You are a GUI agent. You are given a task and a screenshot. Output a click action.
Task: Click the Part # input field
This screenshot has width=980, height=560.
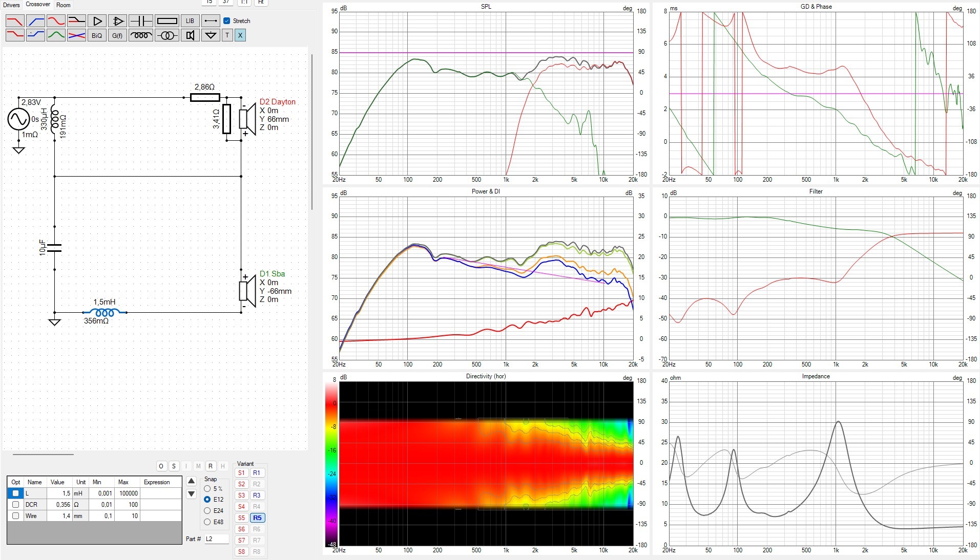click(216, 539)
